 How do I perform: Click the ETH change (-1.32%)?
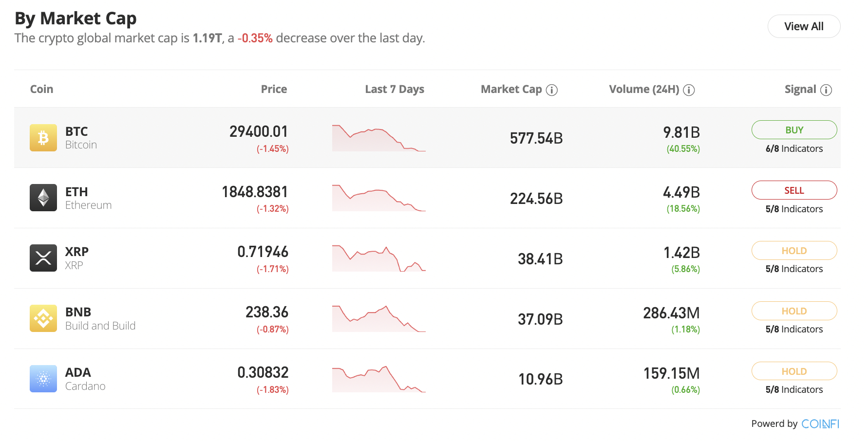pos(273,209)
